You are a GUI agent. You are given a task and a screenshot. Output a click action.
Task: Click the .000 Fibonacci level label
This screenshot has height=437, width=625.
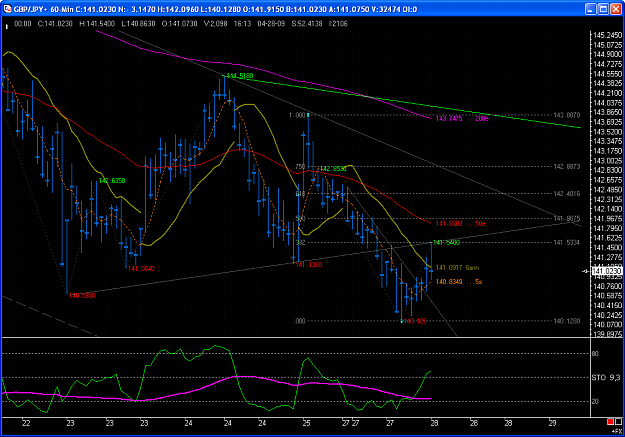299,321
